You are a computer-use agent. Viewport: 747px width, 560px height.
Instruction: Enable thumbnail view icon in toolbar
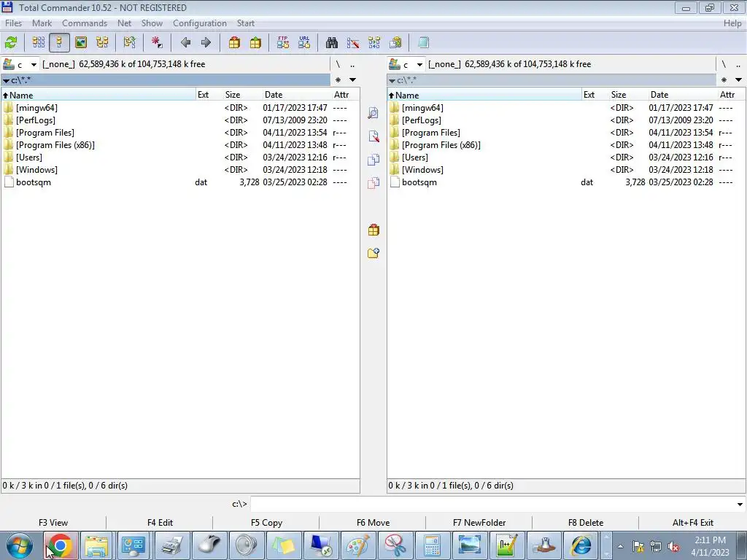81,42
